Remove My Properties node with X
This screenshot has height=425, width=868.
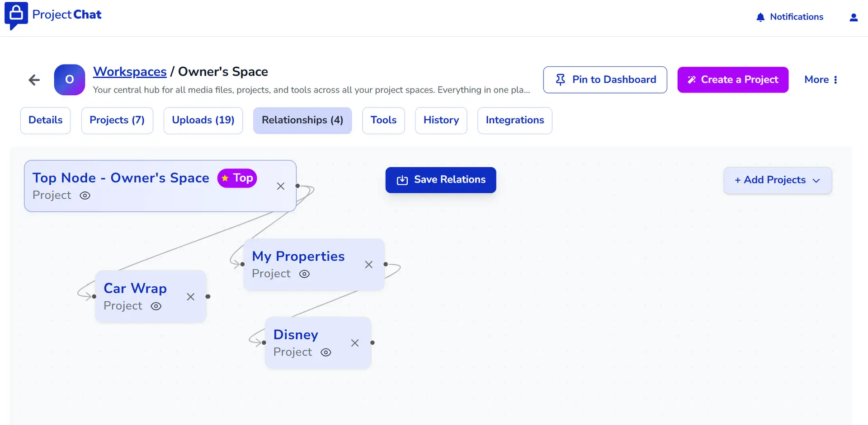tap(368, 265)
